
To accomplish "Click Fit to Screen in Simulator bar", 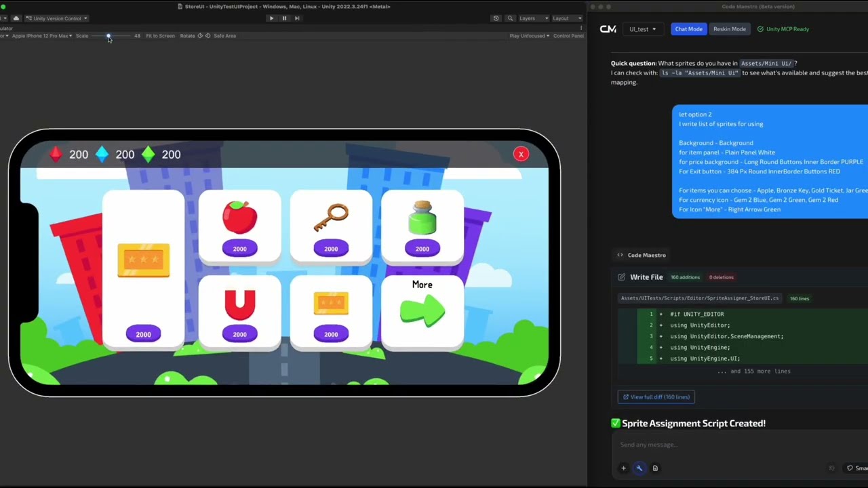I will click(x=160, y=35).
